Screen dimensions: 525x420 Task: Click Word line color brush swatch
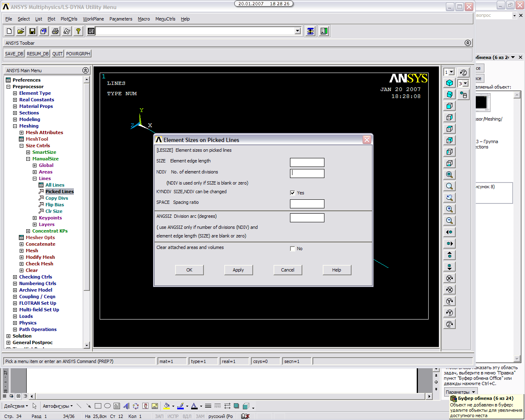click(180, 406)
